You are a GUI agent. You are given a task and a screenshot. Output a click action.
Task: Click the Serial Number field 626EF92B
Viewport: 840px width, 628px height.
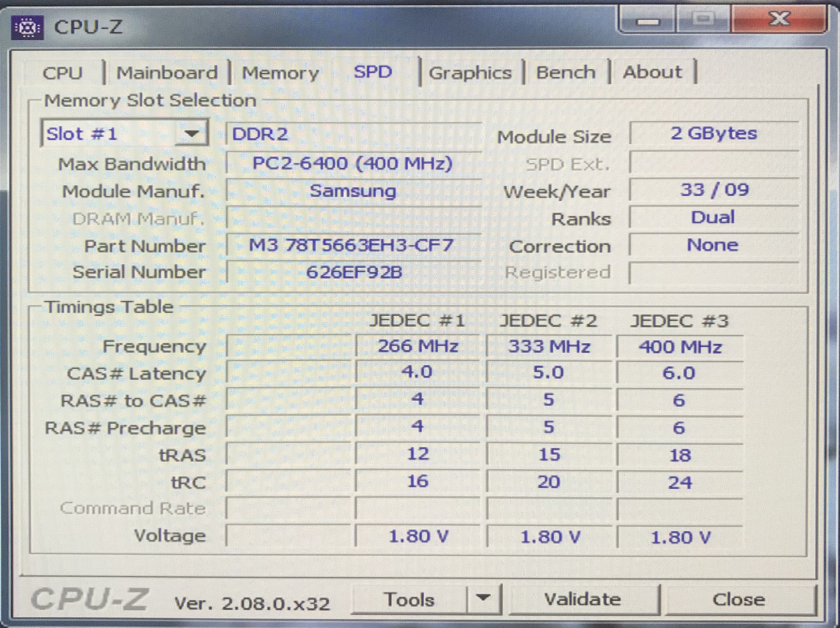(354, 272)
